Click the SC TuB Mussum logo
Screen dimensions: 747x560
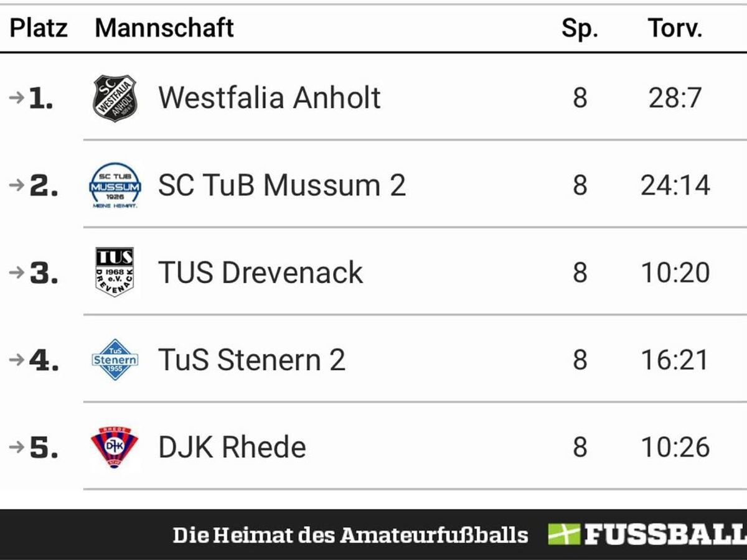pos(115,185)
